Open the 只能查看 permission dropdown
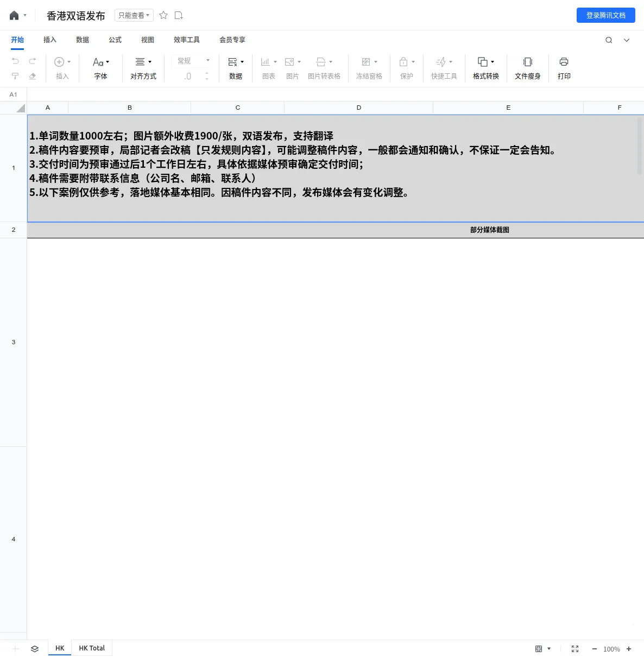The height and width of the screenshot is (657, 644). pos(134,15)
